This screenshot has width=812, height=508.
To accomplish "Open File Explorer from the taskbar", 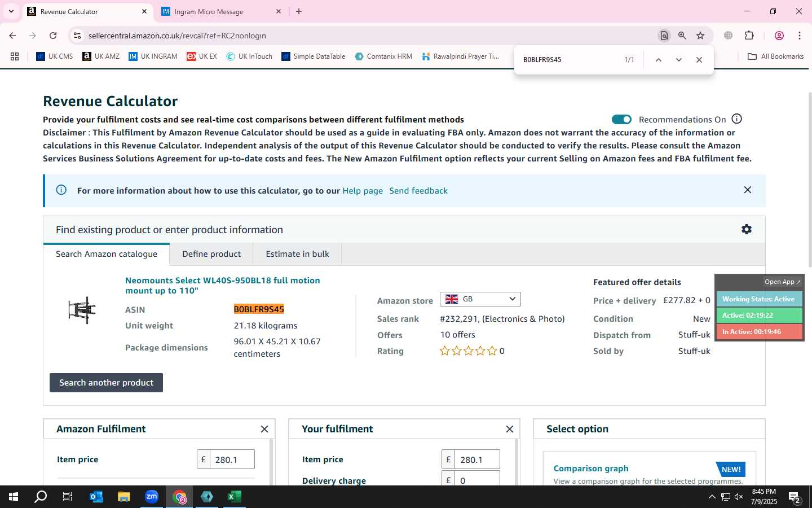I will [x=123, y=497].
